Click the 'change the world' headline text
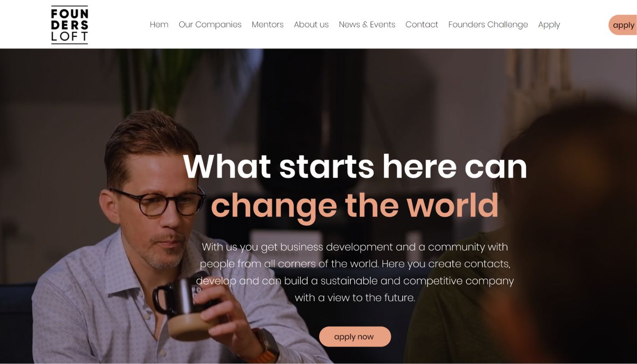This screenshot has width=637, height=364. click(355, 206)
